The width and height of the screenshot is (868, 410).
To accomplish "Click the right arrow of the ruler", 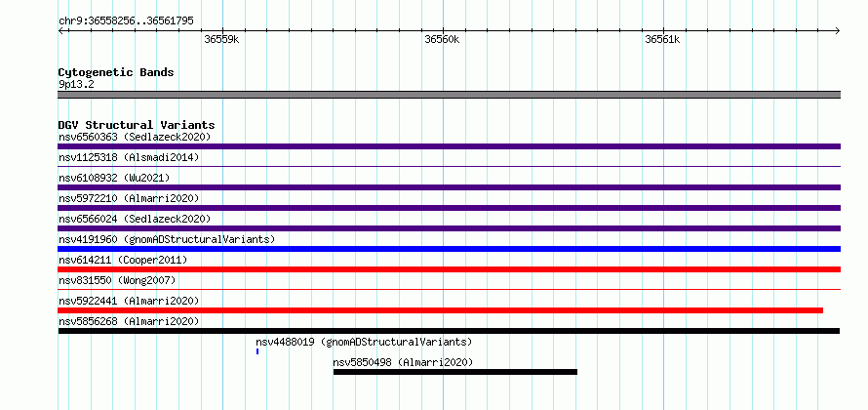I will [838, 30].
